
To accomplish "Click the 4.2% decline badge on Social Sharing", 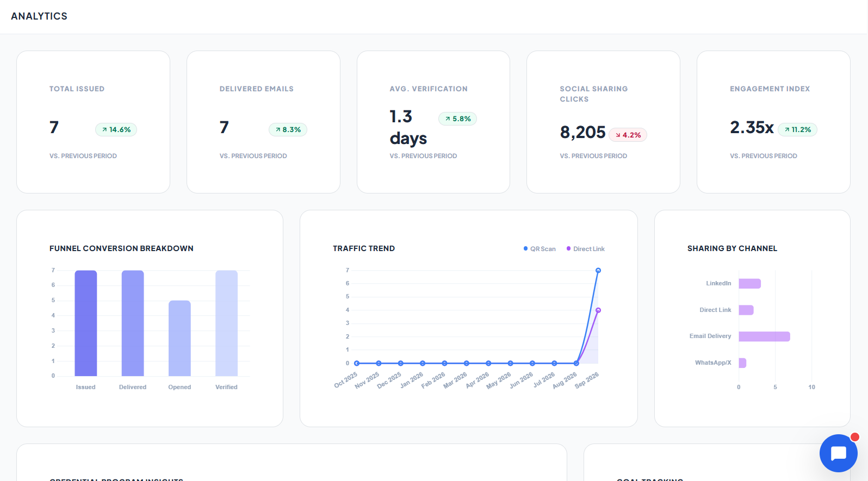I will pos(628,135).
